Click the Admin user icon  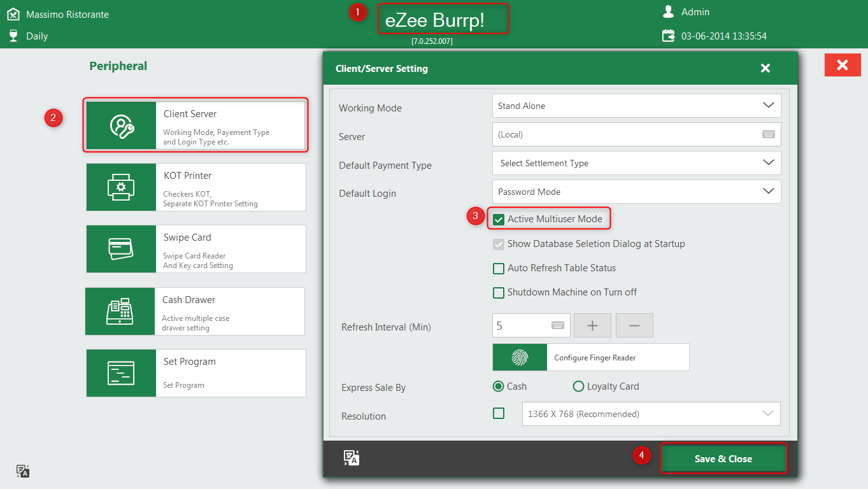(x=668, y=11)
